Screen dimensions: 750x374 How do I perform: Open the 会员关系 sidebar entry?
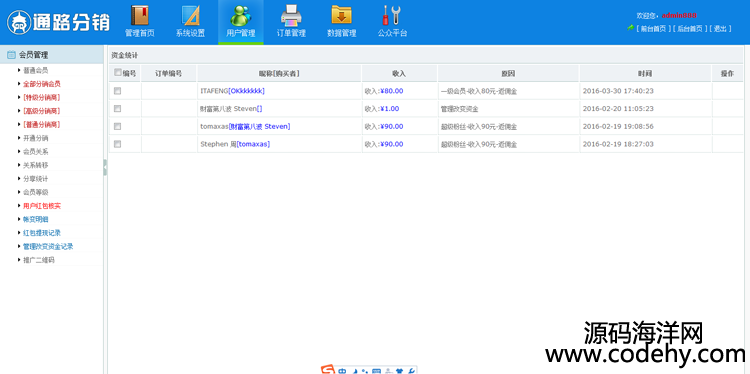(35, 152)
